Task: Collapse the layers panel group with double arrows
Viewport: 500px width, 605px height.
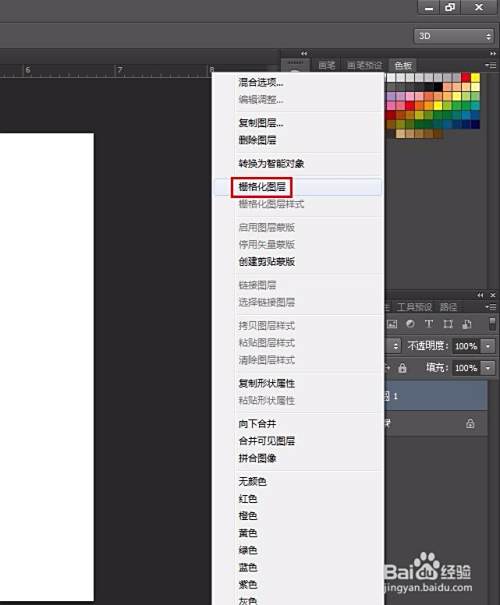Action: tap(480, 295)
